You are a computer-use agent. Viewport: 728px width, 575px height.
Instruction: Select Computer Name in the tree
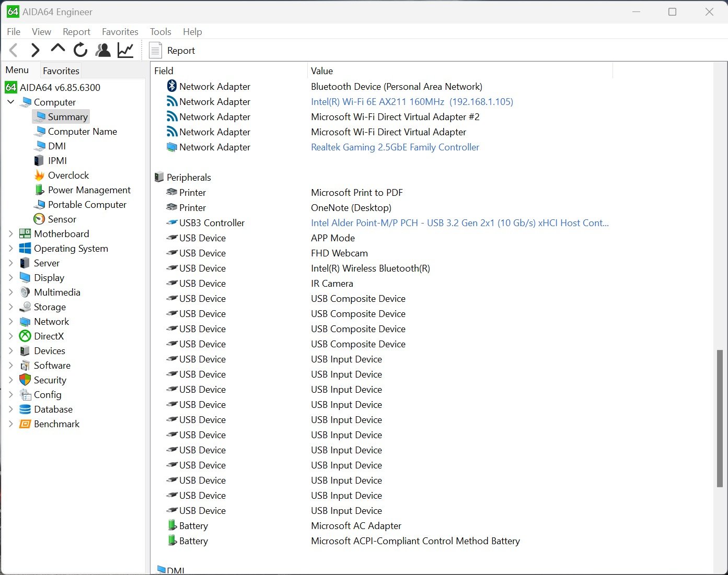pos(83,132)
